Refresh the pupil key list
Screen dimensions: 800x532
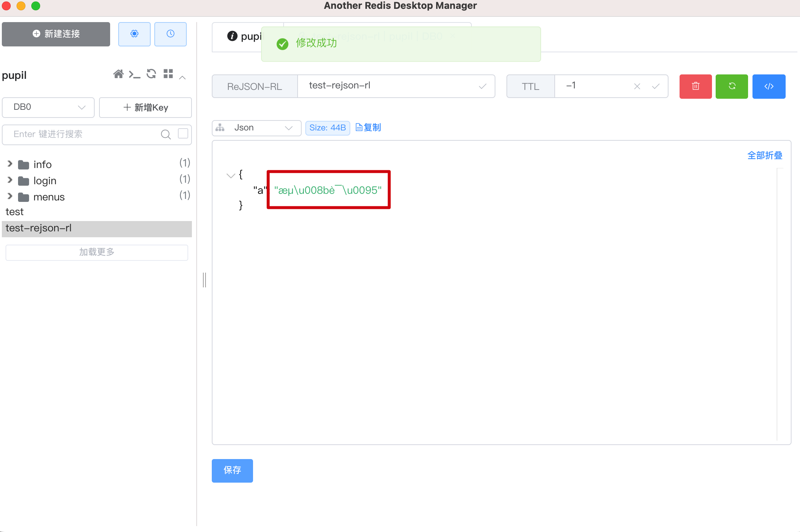[151, 74]
